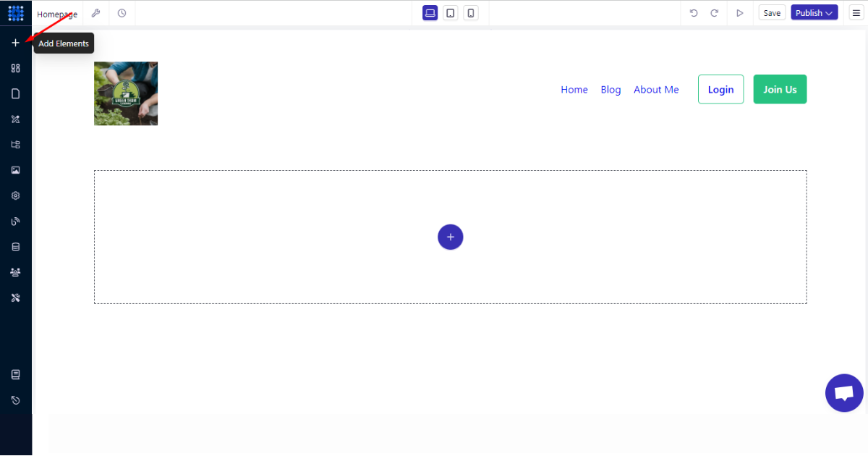Open the media image icon in sidebar
Screen dimensions: 868x456
click(x=15, y=170)
